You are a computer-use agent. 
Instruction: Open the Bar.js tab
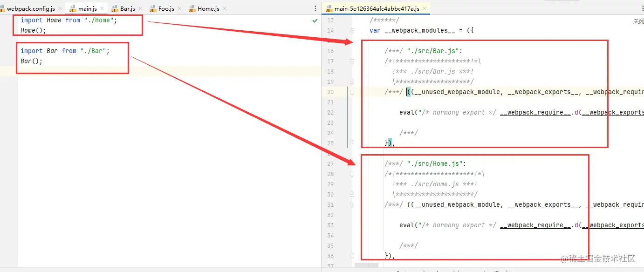[x=128, y=8]
